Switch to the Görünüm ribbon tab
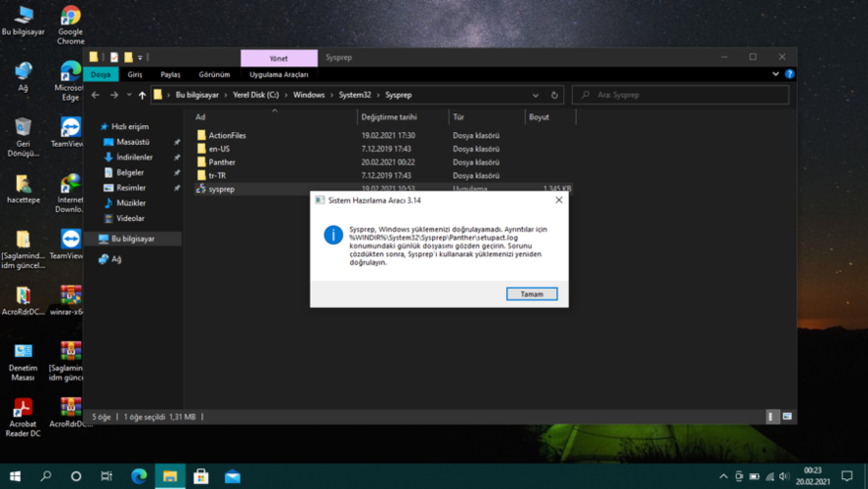Viewport: 868px width, 489px height. [214, 74]
